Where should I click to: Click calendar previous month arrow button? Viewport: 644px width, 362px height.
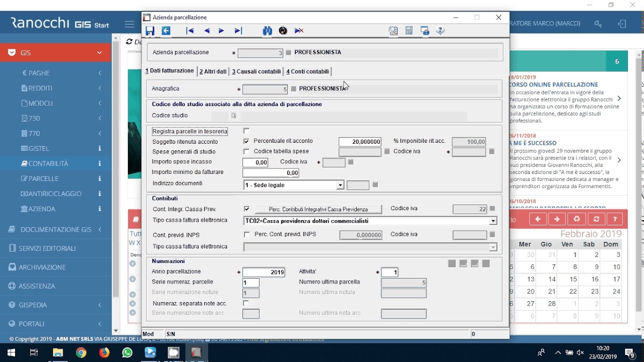[x=538, y=219]
